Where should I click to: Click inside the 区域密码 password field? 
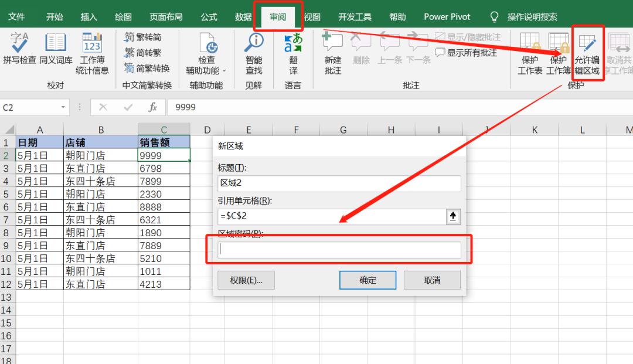tap(339, 250)
